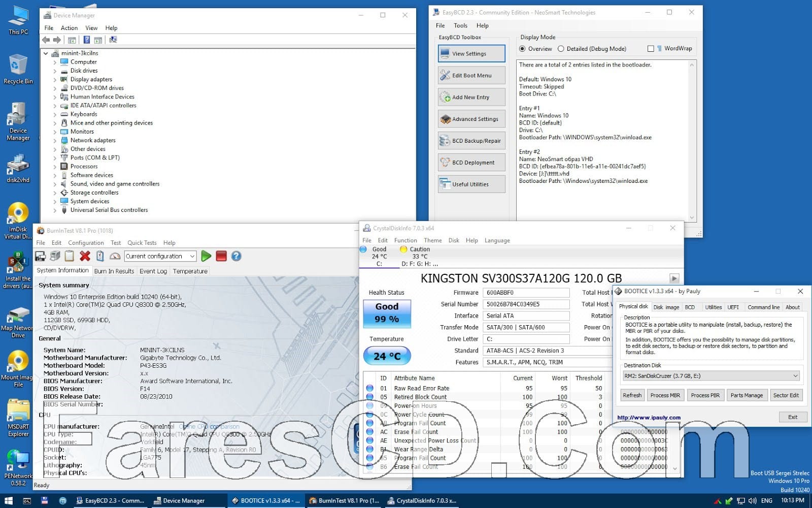Click the Good 99 % health status box
This screenshot has width=812, height=508.
pyautogui.click(x=387, y=313)
